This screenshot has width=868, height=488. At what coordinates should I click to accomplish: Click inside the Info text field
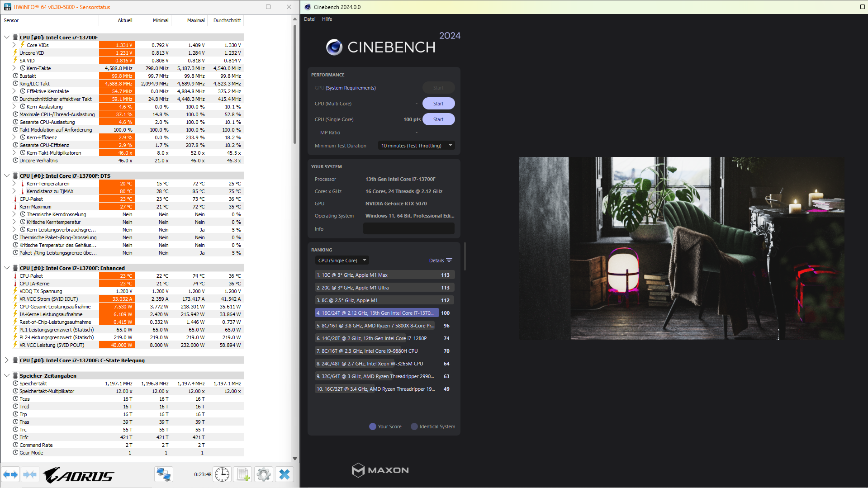coord(408,228)
